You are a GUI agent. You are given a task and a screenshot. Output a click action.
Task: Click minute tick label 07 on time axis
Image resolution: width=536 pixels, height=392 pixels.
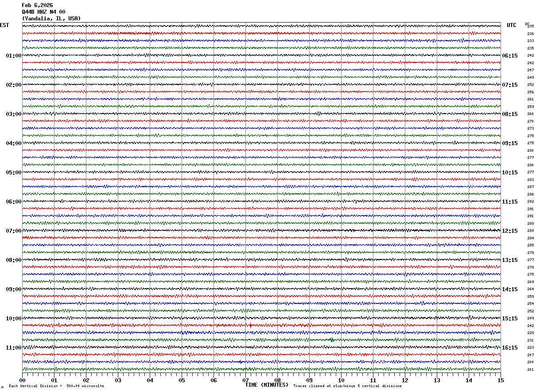(245, 380)
